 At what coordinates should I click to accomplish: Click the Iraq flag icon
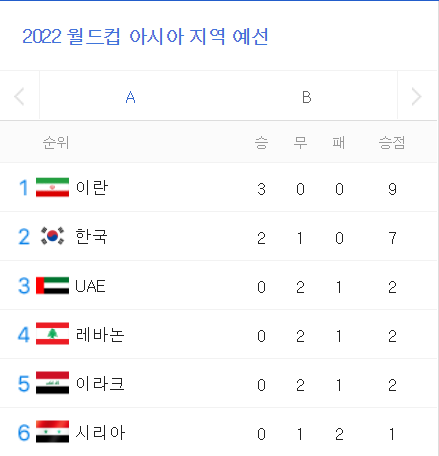(52, 383)
